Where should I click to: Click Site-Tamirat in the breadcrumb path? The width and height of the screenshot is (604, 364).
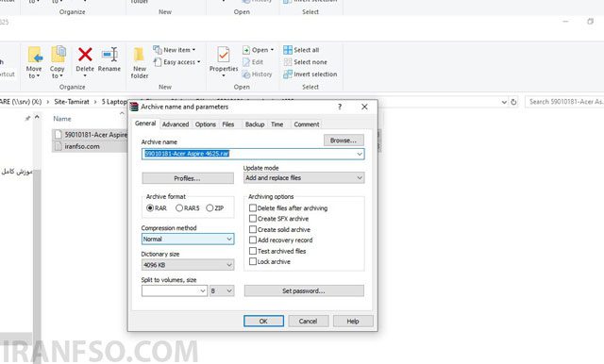point(72,102)
